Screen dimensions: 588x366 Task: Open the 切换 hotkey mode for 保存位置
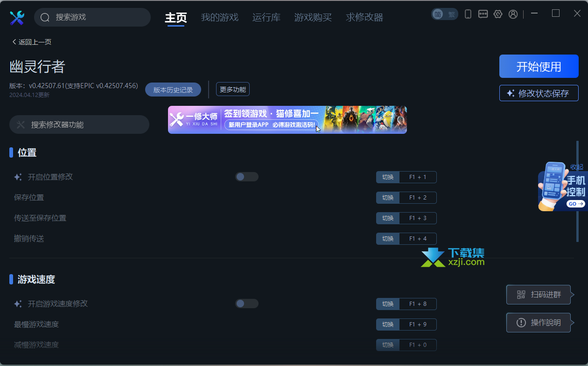[x=388, y=198]
